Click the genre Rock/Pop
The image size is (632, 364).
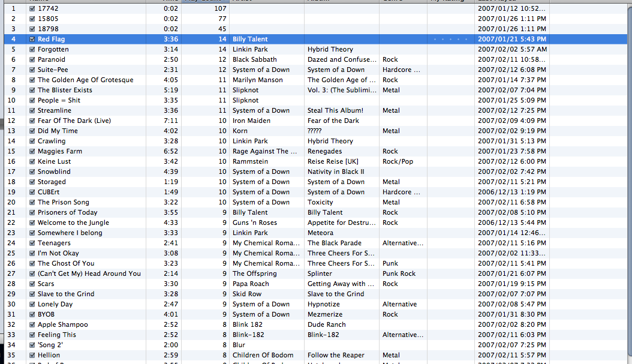tap(398, 161)
